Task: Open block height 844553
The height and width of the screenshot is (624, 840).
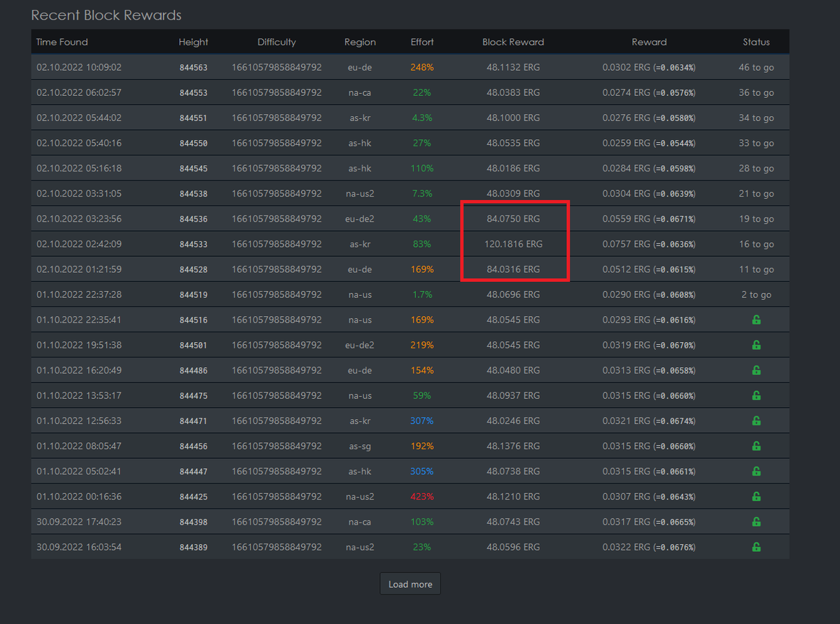Action: [x=193, y=93]
